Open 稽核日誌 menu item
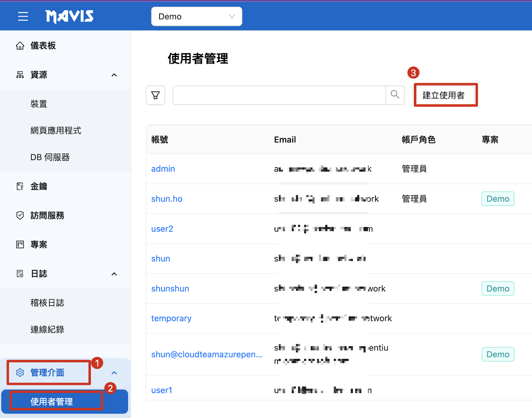 point(47,303)
